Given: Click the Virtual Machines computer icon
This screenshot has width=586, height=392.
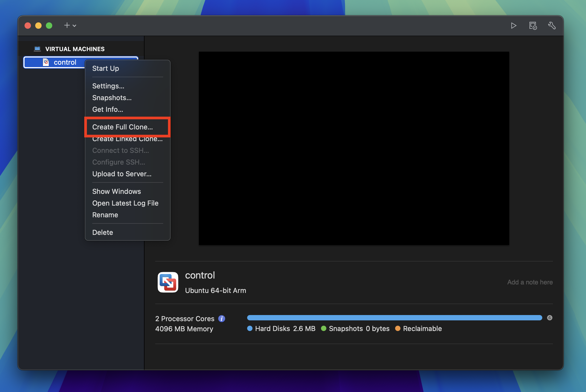Looking at the screenshot, I should [37, 49].
